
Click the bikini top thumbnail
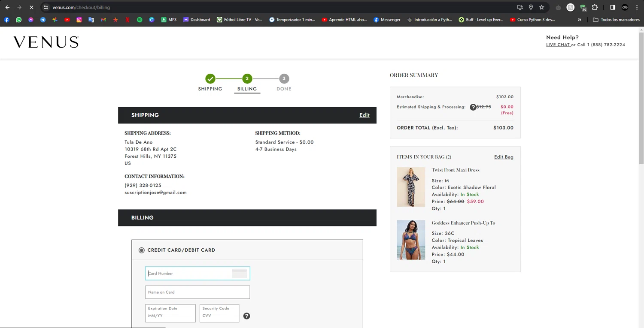coord(411,240)
